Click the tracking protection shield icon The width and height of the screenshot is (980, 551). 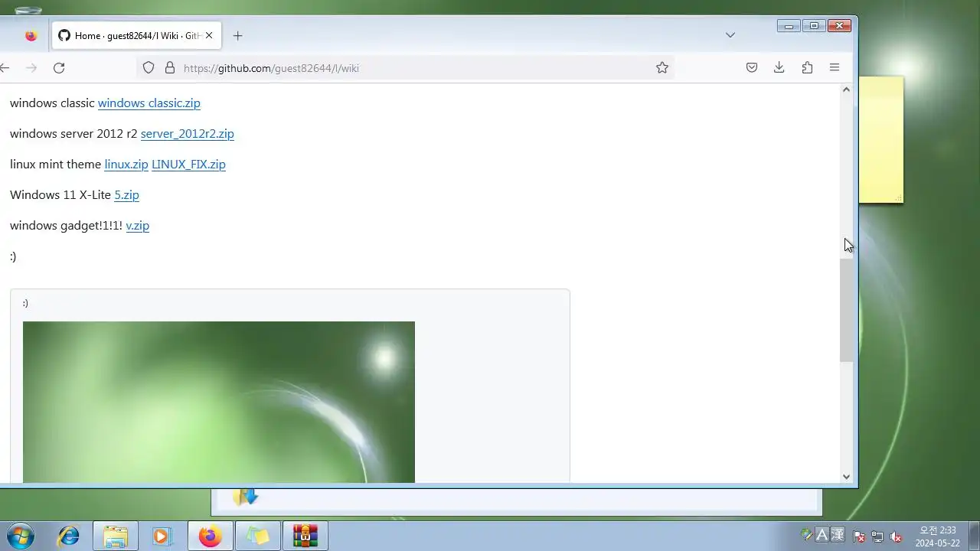click(x=149, y=68)
